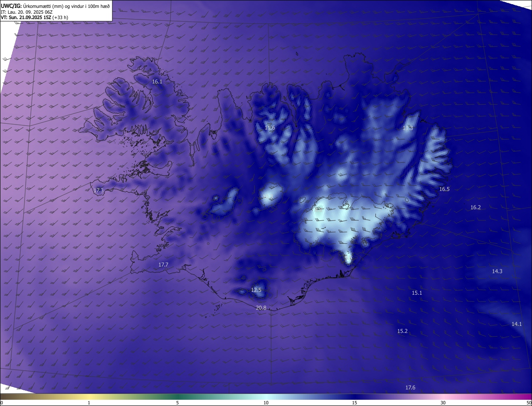
Task: Click the colorbar tick label 30
Action: tap(443, 403)
